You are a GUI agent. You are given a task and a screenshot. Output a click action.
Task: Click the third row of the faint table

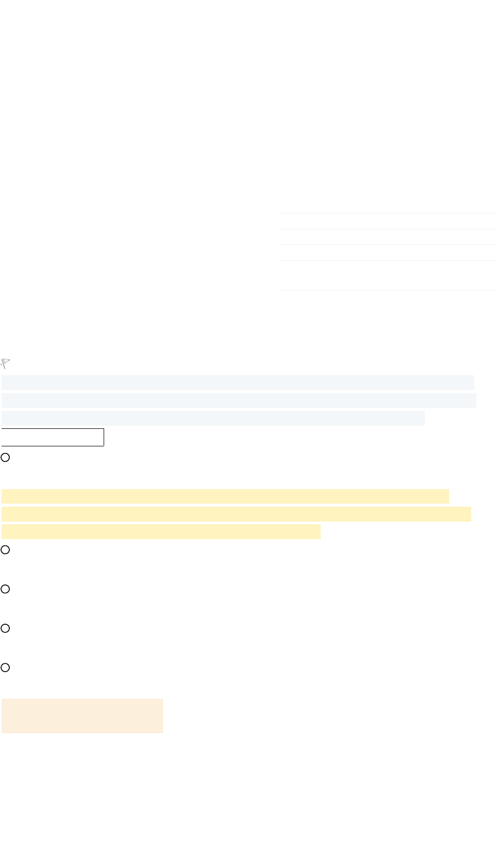(387, 253)
